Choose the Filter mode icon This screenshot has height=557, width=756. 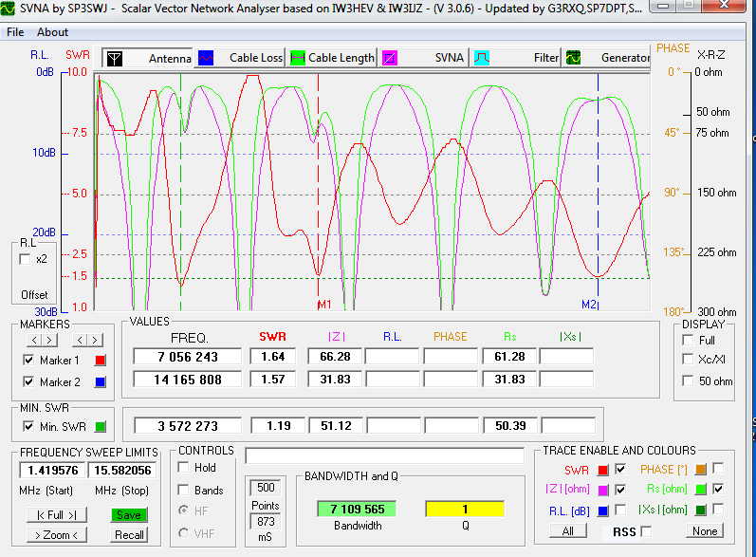click(482, 58)
